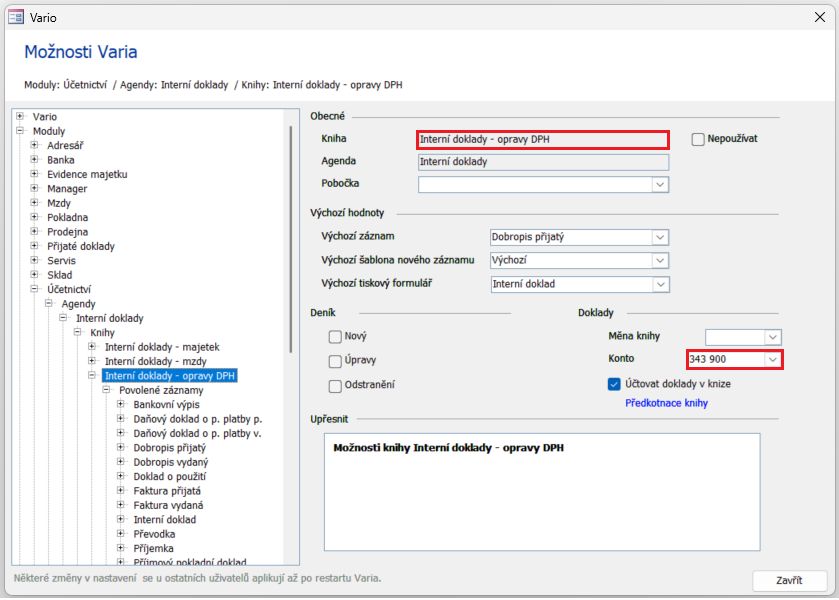839x600 pixels.
Task: Expand Faktura přijatá record node
Action: (121, 490)
